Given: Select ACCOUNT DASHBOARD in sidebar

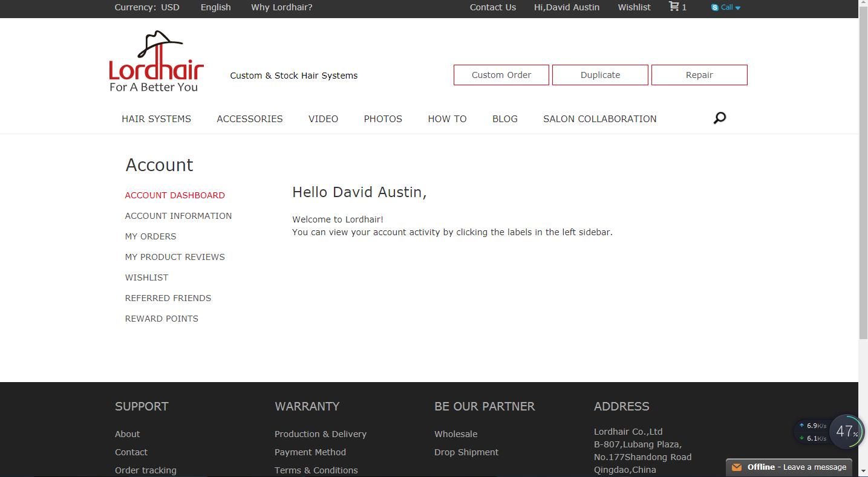Looking at the screenshot, I should (x=175, y=195).
